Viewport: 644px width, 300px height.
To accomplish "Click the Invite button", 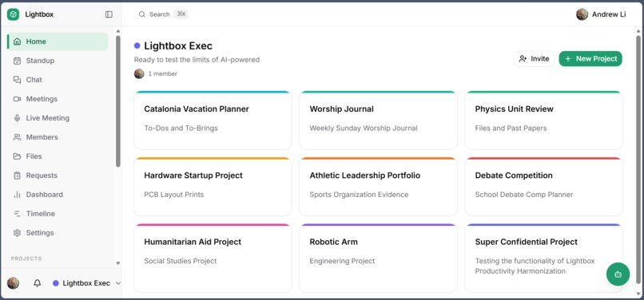I will click(534, 59).
